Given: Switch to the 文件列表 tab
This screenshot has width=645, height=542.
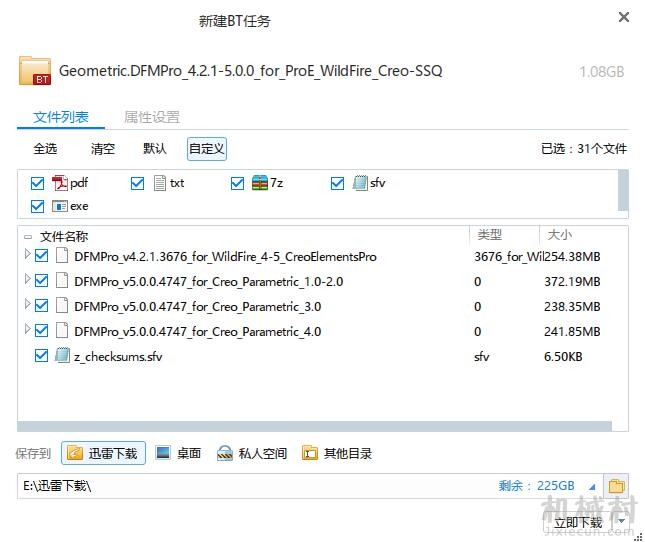Looking at the screenshot, I should click(61, 117).
